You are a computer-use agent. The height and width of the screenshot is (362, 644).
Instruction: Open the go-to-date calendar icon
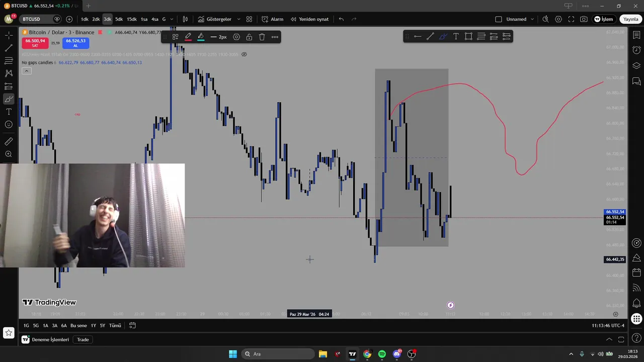click(132, 325)
